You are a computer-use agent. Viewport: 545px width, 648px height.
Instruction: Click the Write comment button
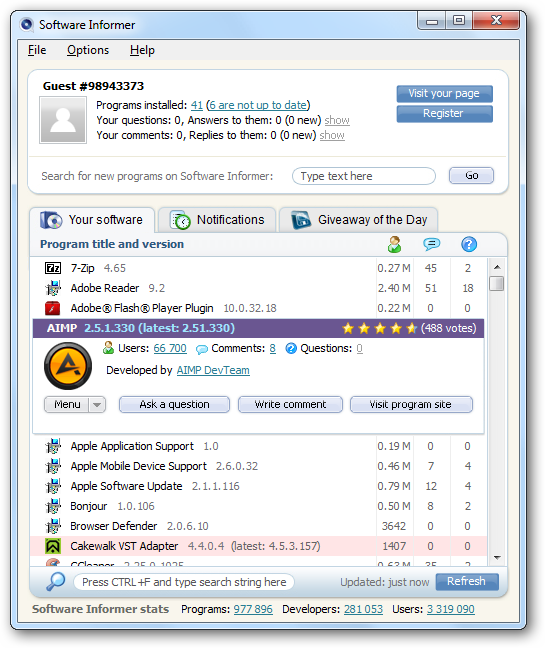coord(290,405)
